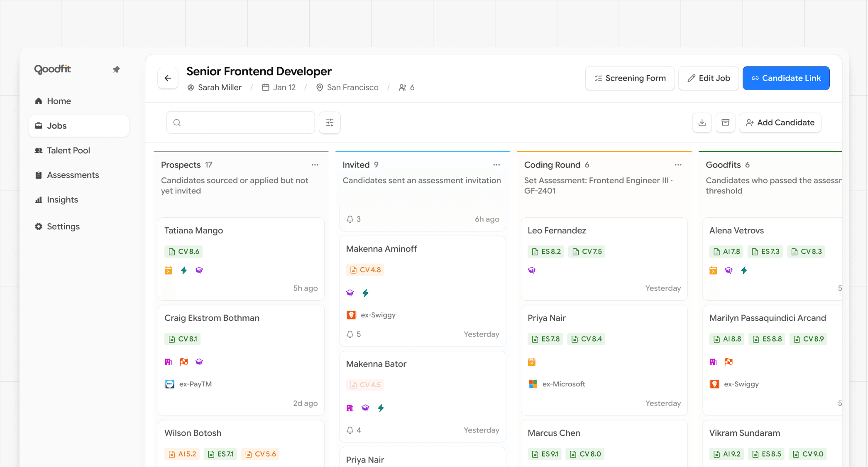Screen dimensions: 868x467
Task: Click the bell icon on Makenna Aminoff's card
Action: click(x=350, y=334)
